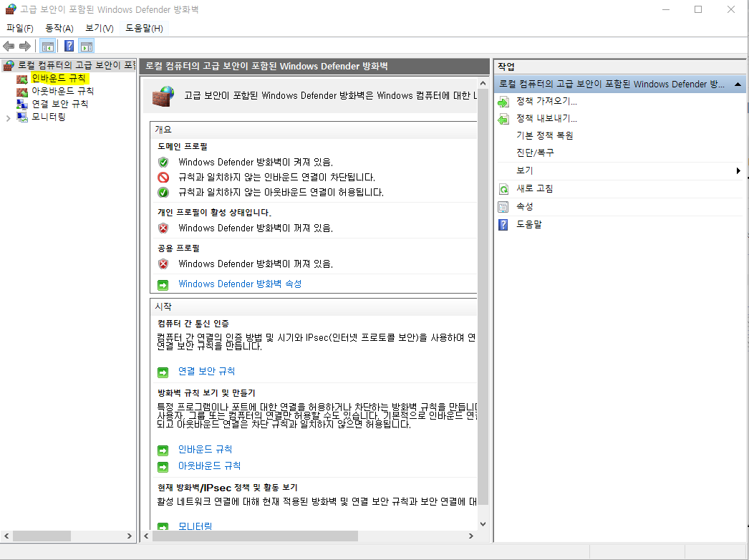749x560 pixels.
Task: Click center pane horizontal scrollbar right arrow
Action: tap(471, 536)
